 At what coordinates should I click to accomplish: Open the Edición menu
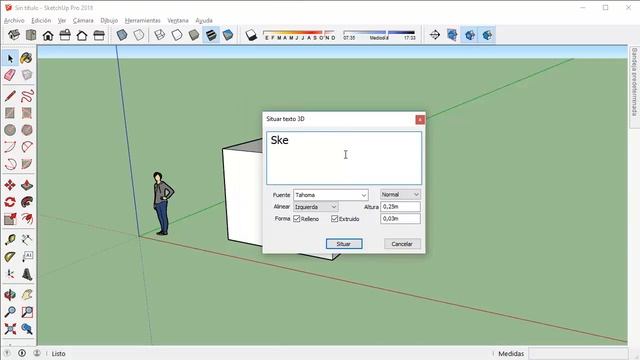[41, 20]
